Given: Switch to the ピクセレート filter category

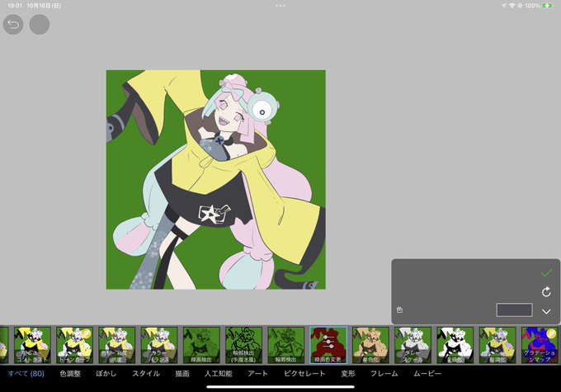Looking at the screenshot, I should (x=304, y=374).
